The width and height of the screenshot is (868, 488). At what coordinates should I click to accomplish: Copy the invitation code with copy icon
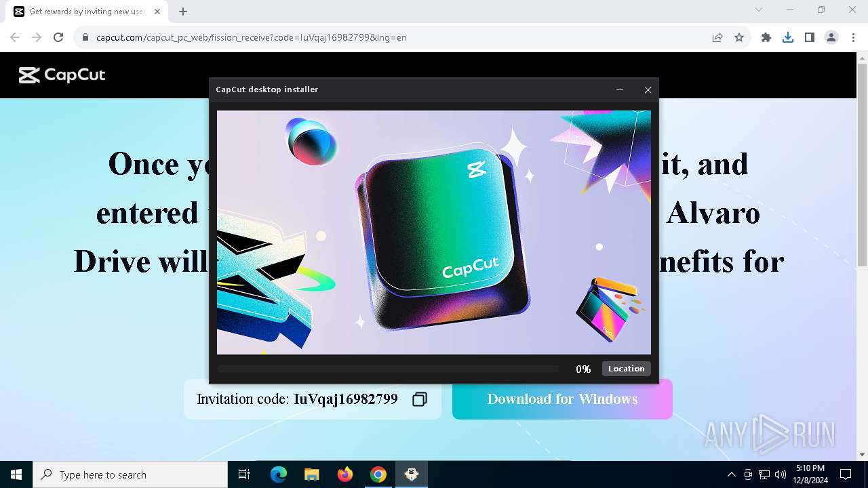pyautogui.click(x=420, y=399)
